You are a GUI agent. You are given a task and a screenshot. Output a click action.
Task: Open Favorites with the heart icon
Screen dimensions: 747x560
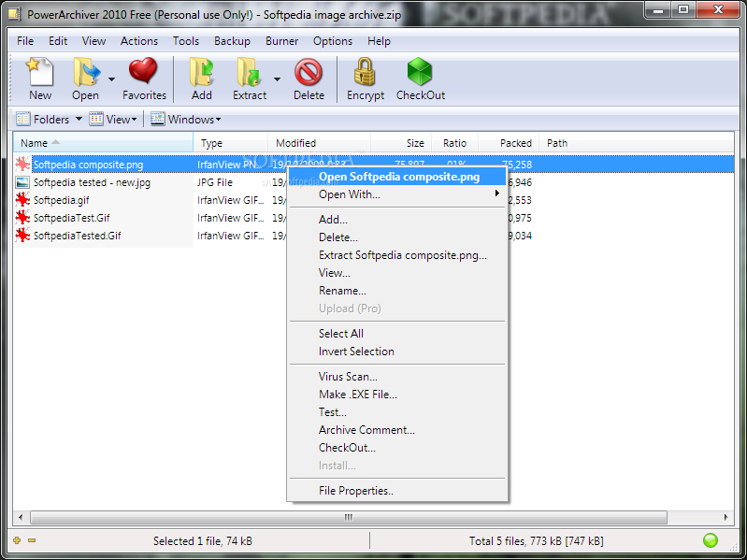pyautogui.click(x=143, y=71)
